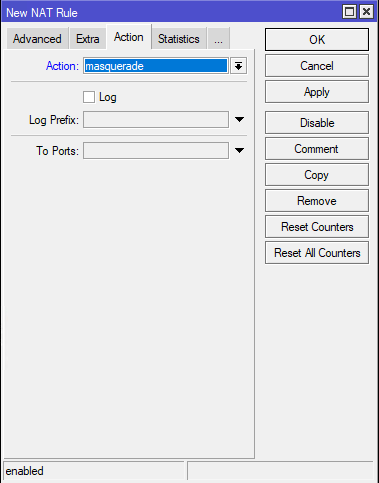Viewport: 379px width, 483px height.
Task: Open the Statistics tab
Action: point(179,39)
